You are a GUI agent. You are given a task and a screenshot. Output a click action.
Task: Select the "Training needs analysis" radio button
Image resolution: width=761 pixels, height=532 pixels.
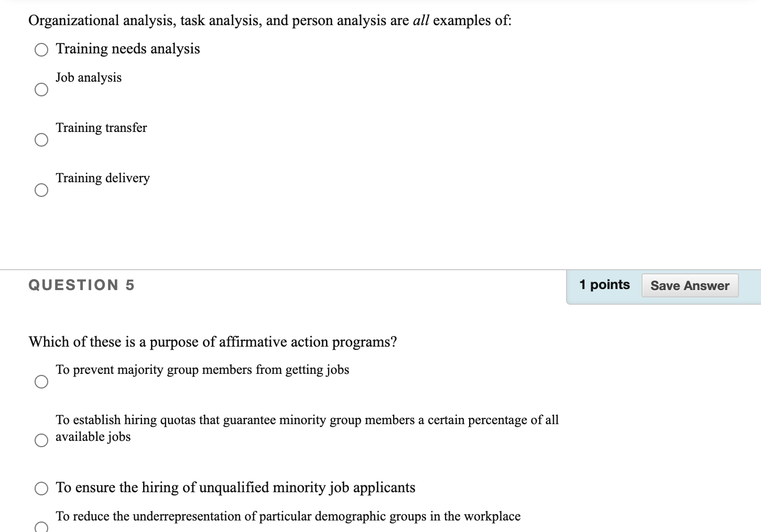[41, 50]
